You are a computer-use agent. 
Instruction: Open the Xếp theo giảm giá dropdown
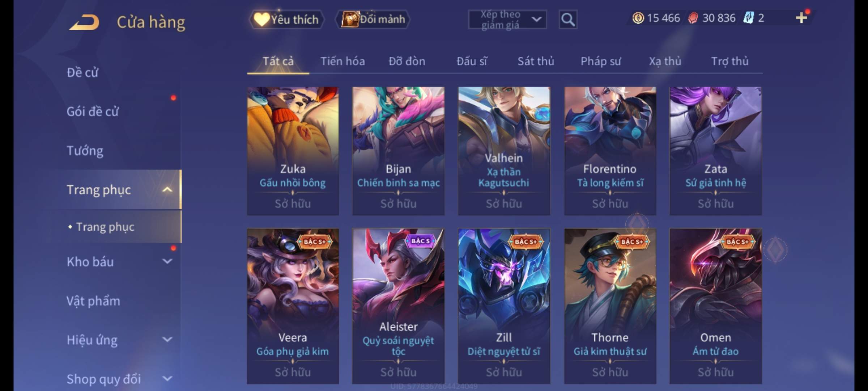tap(507, 20)
